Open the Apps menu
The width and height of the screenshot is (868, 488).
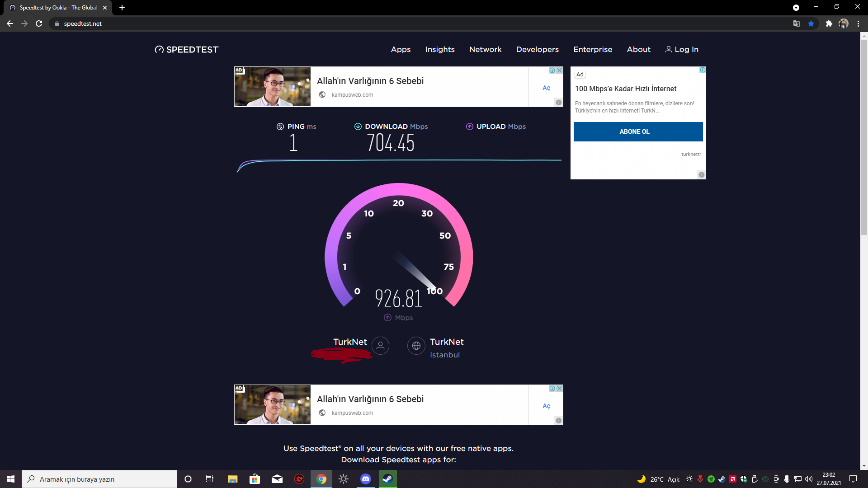[401, 49]
